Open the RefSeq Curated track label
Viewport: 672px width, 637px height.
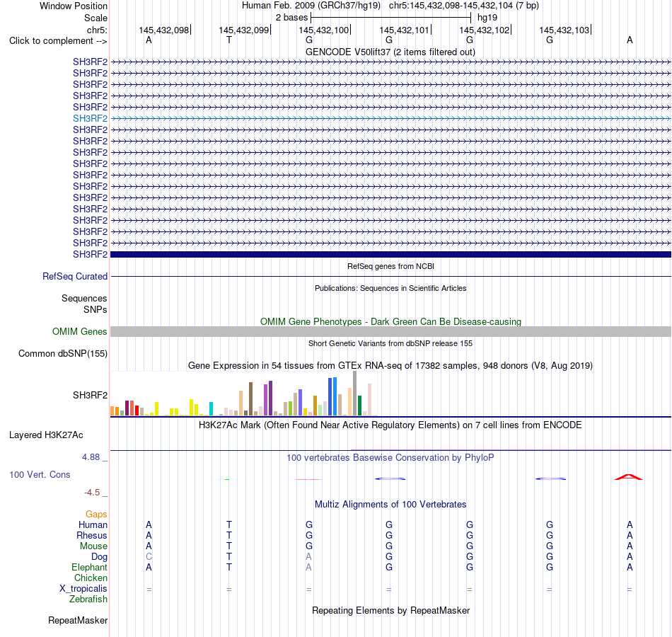point(74,276)
